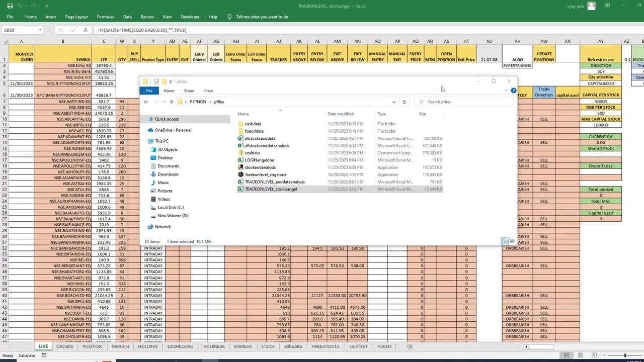The image size is (644, 362).
Task: Click the Cancel X in formula bar
Action: pos(61,30)
